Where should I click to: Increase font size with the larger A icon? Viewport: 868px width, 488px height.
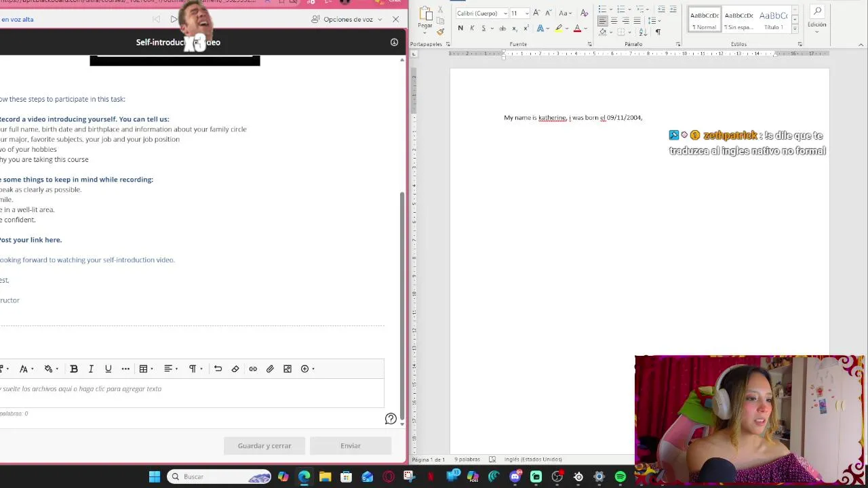point(536,14)
